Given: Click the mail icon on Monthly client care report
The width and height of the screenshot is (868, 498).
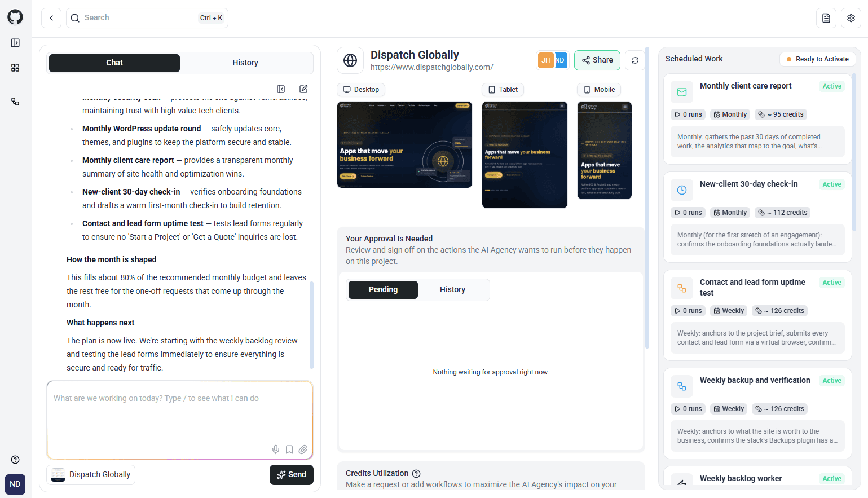Looking at the screenshot, I should coord(682,92).
